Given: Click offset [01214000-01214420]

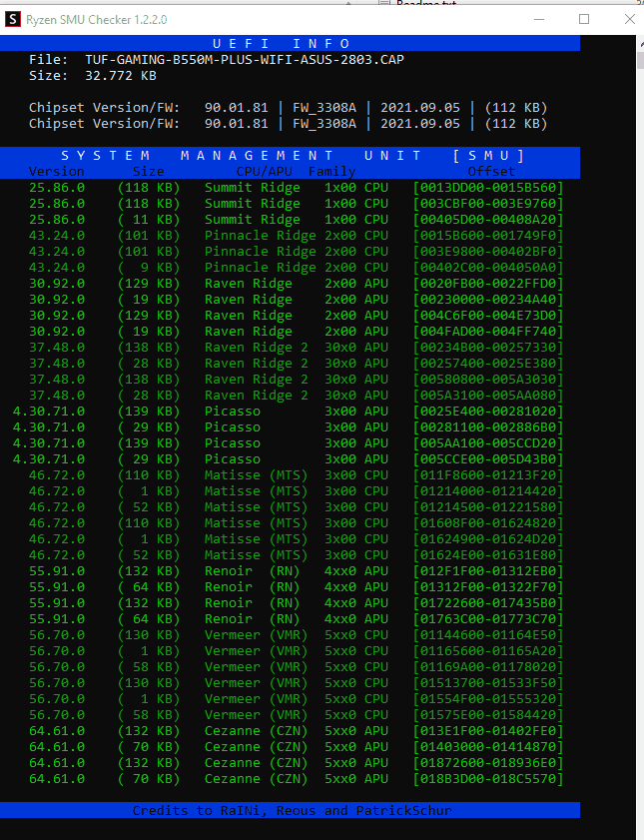Looking at the screenshot, I should click(x=487, y=491).
